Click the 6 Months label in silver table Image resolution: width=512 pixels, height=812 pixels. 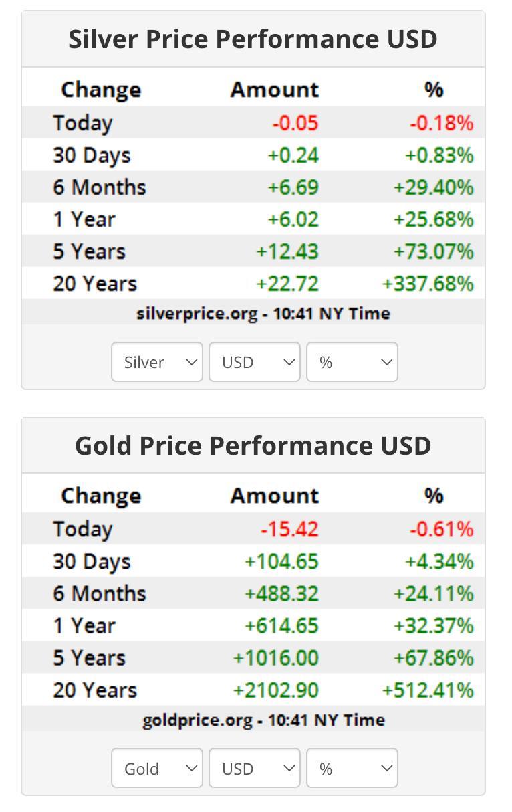(100, 187)
